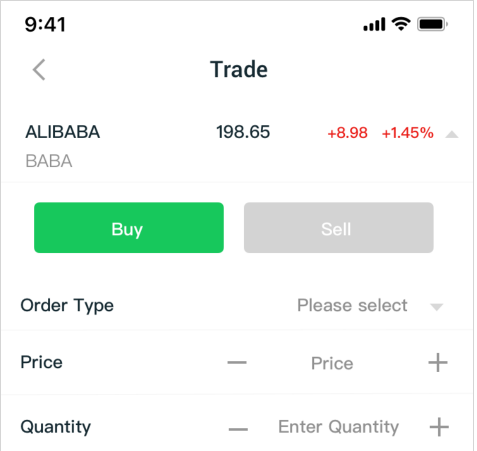477x451 pixels.
Task: Tap the BABA ticker symbol
Action: tap(49, 161)
